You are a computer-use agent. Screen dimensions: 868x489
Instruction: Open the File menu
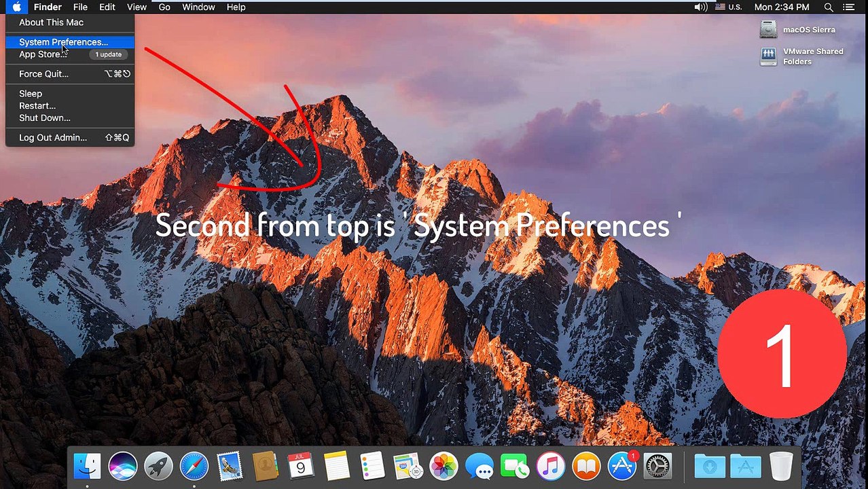click(80, 7)
